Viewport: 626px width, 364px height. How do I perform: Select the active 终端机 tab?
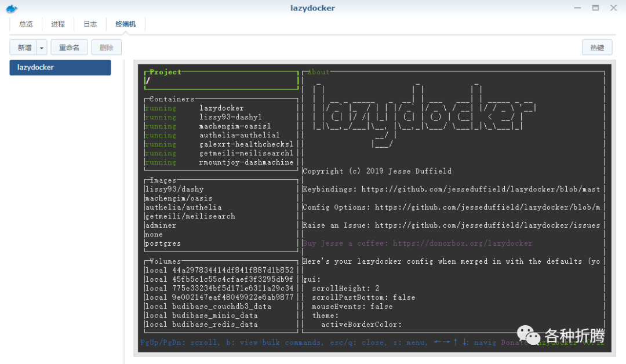(x=125, y=24)
